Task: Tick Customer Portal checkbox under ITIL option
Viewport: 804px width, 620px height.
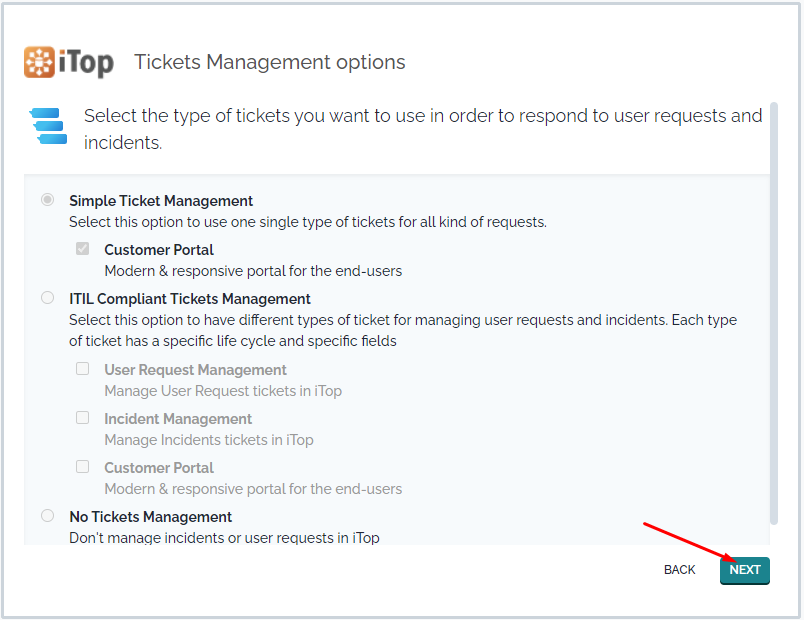Action: tap(83, 467)
